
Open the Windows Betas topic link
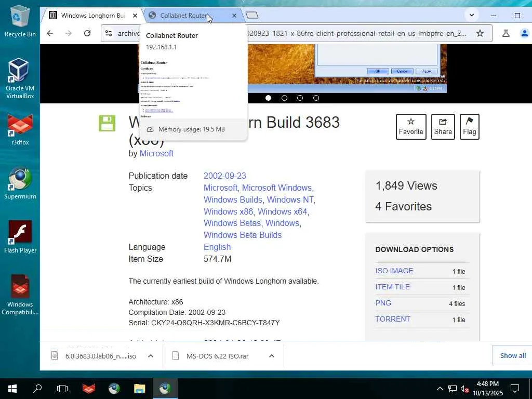(x=232, y=223)
